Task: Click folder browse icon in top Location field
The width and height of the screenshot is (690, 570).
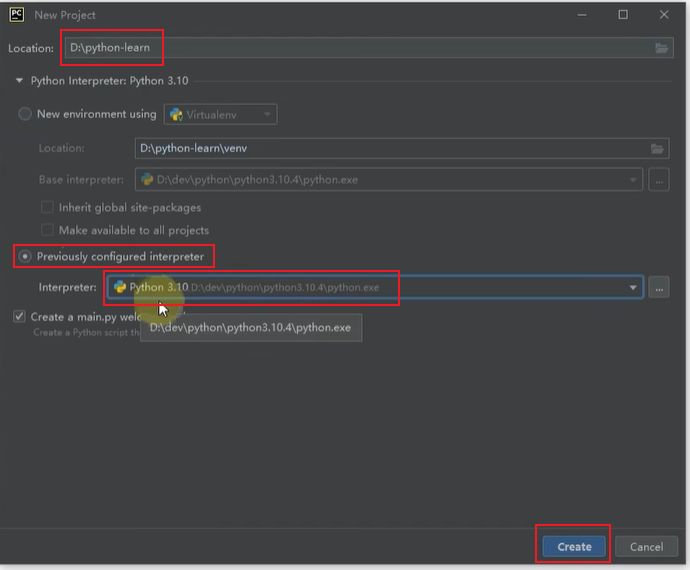Action: pyautogui.click(x=661, y=48)
